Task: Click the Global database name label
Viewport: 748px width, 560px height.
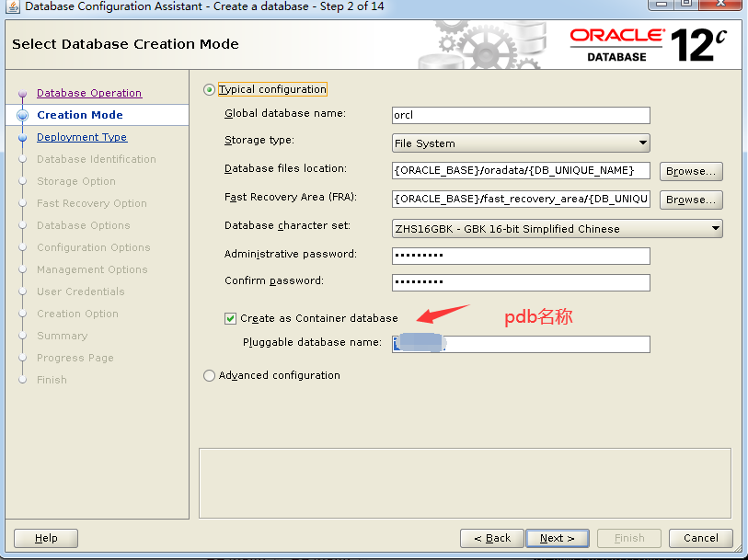Action: (285, 113)
